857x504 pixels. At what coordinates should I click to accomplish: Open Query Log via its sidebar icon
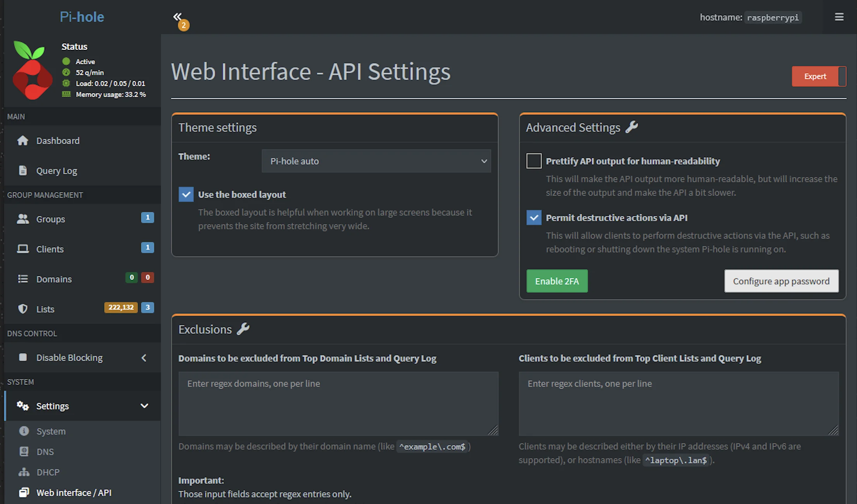[x=23, y=170]
